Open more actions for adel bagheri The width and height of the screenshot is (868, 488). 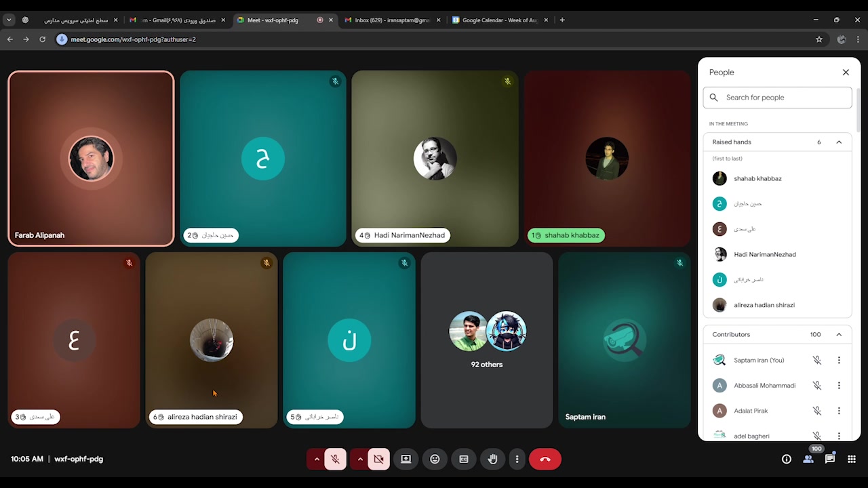point(839,436)
